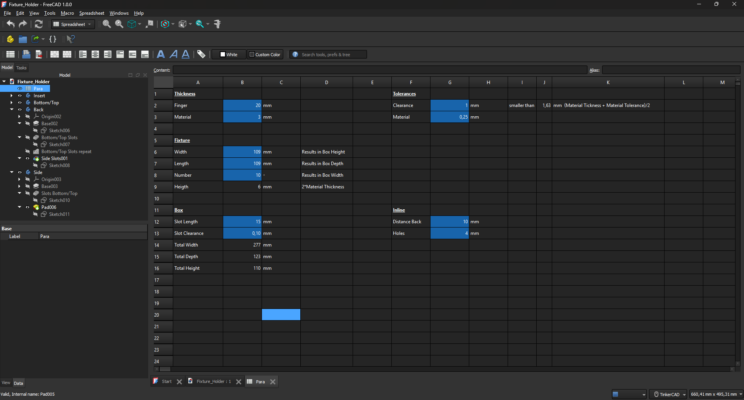This screenshot has height=400, width=744.
Task: Open the Macro menu
Action: click(x=67, y=13)
